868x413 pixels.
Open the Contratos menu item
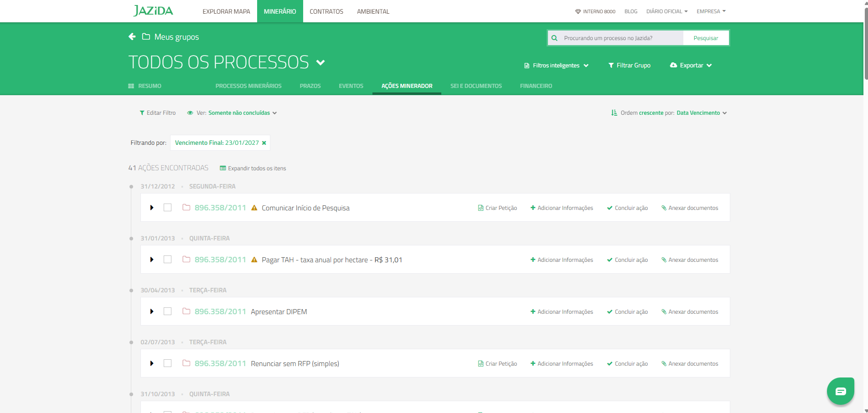tap(326, 11)
